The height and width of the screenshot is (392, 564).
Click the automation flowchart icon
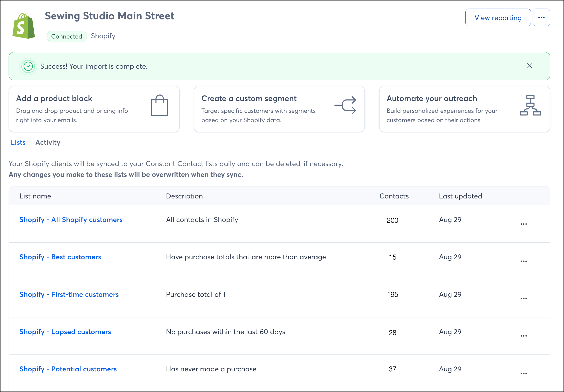coord(530,105)
